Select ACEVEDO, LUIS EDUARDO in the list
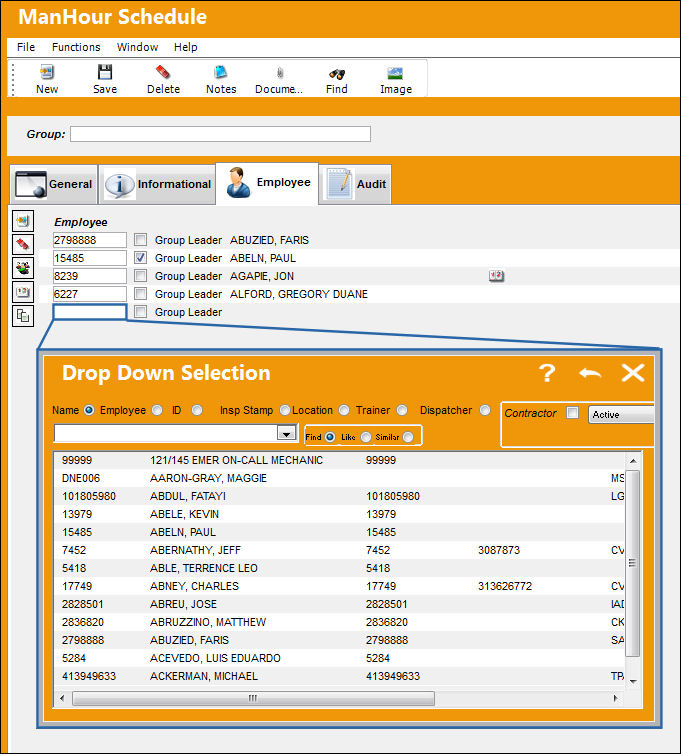 [340, 658]
